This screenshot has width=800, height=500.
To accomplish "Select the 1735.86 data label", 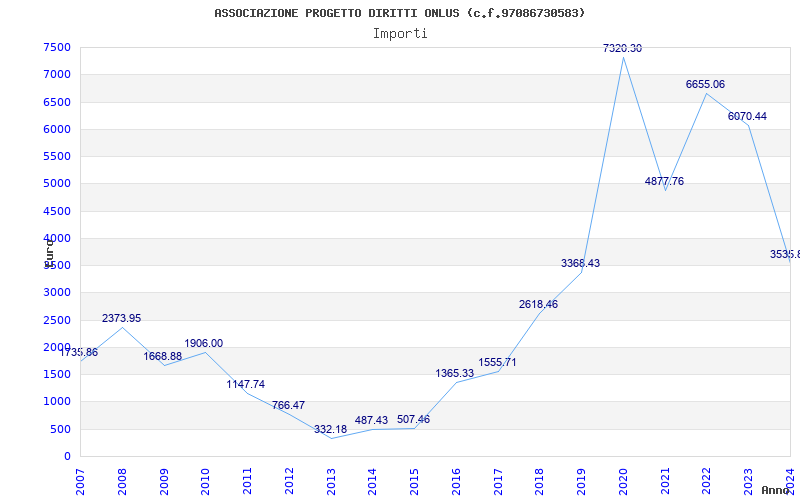I will coord(79,353).
